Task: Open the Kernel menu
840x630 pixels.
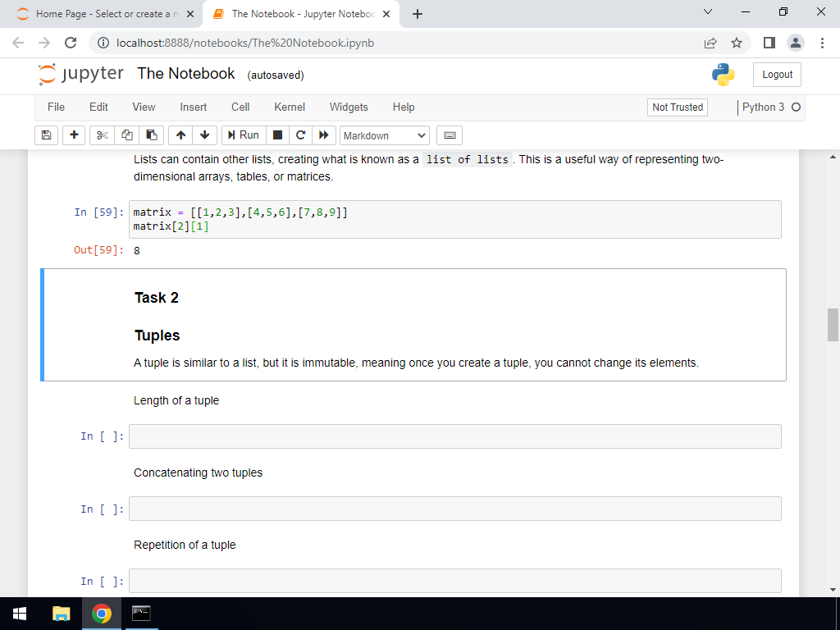Action: 290,107
